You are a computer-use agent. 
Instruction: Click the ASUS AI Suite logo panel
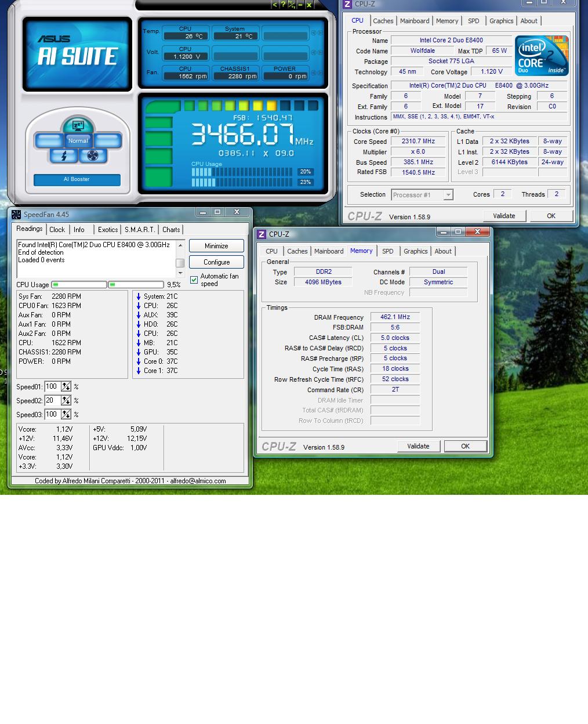coord(77,55)
